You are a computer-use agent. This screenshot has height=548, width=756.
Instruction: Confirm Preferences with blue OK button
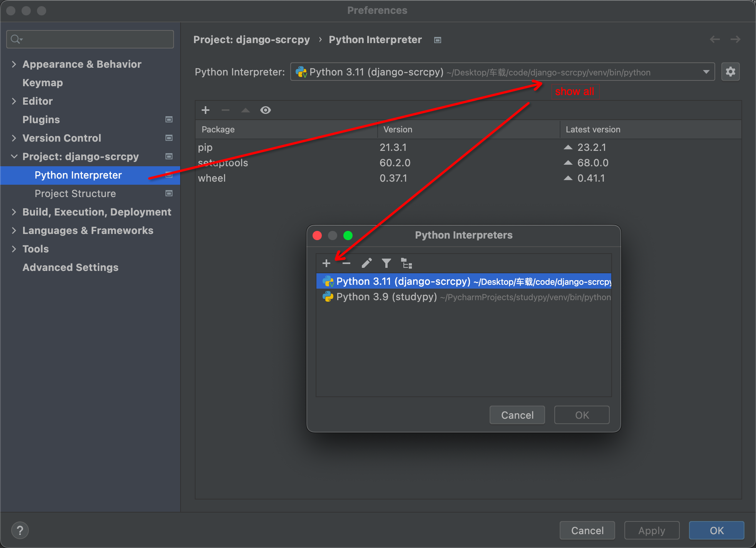716,530
